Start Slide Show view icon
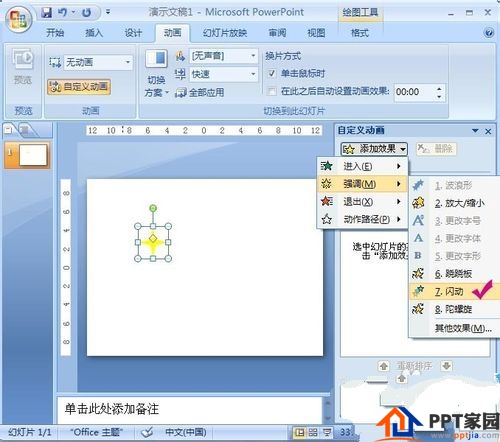 (x=327, y=433)
